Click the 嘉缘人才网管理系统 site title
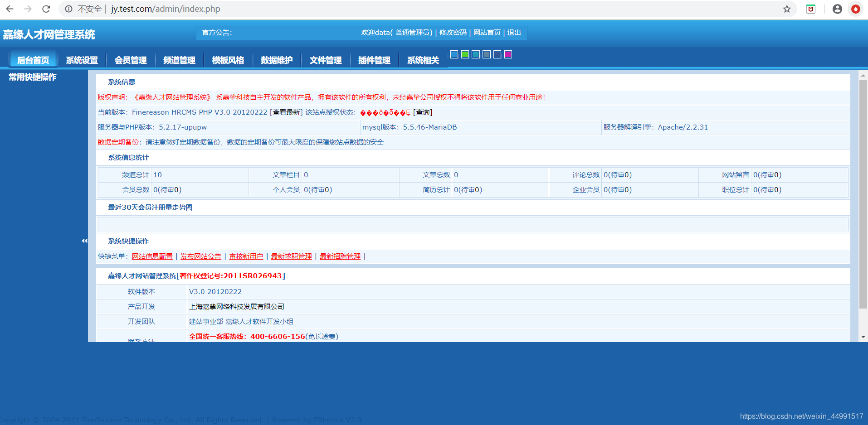868x425 pixels. pyautogui.click(x=49, y=35)
